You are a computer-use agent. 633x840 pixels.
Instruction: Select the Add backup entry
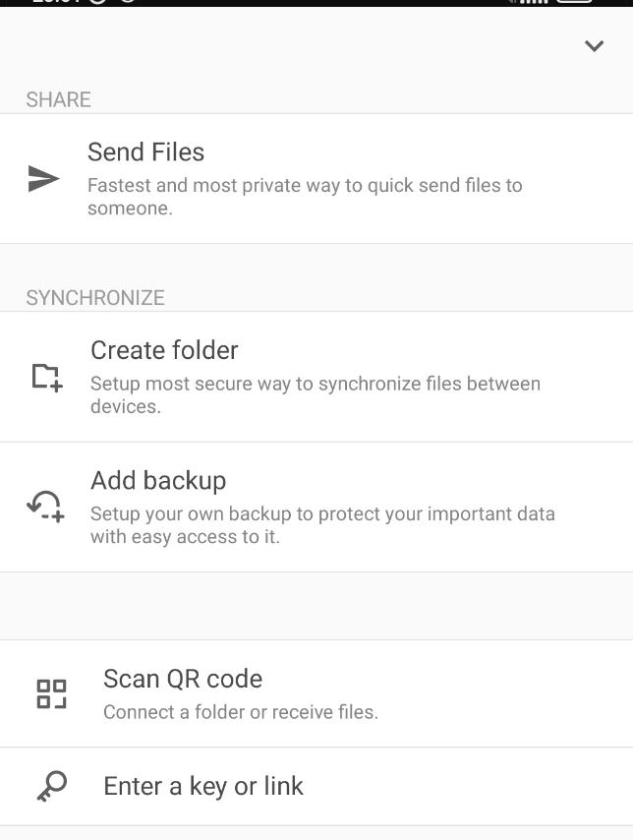tap(316, 507)
